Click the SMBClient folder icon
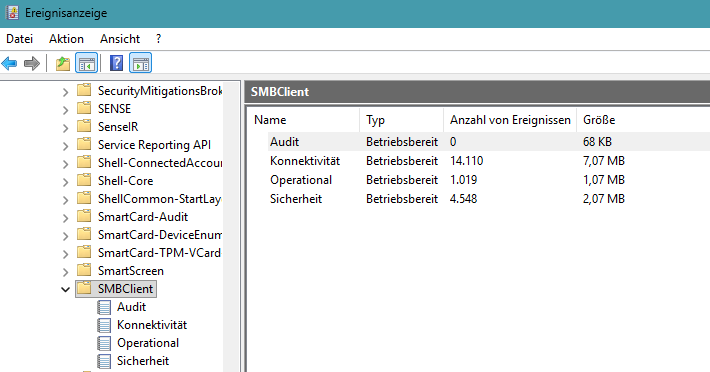The width and height of the screenshot is (710, 372). pos(84,288)
